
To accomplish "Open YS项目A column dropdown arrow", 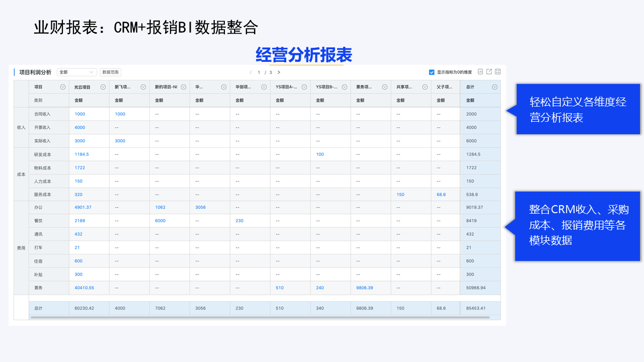I will coord(304,87).
